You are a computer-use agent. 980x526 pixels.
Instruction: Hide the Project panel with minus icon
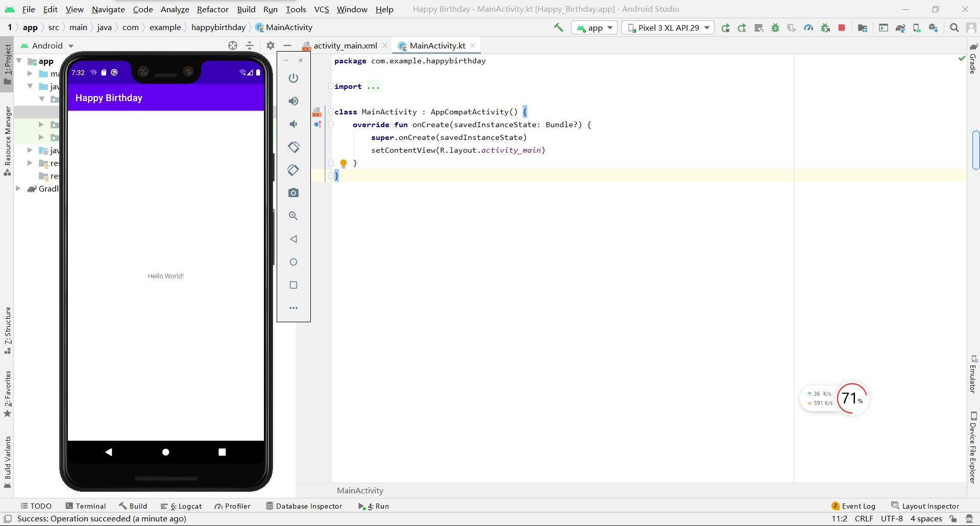tap(287, 45)
